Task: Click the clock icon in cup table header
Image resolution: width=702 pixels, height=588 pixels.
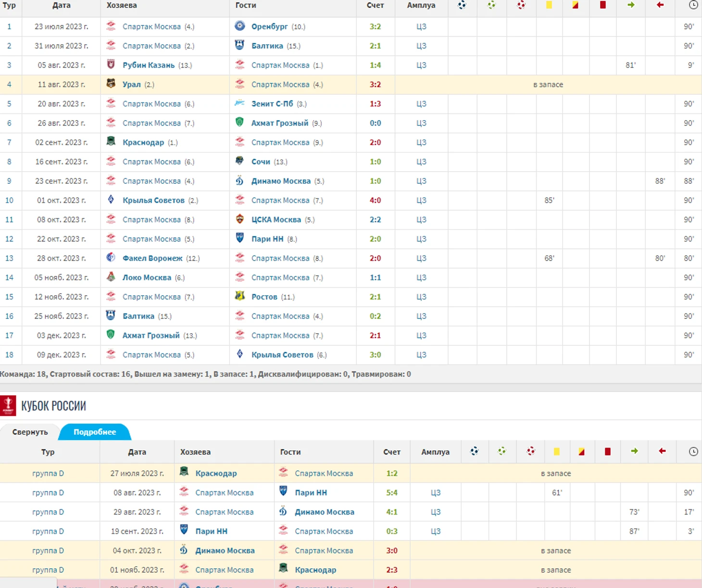Action: coord(693,451)
